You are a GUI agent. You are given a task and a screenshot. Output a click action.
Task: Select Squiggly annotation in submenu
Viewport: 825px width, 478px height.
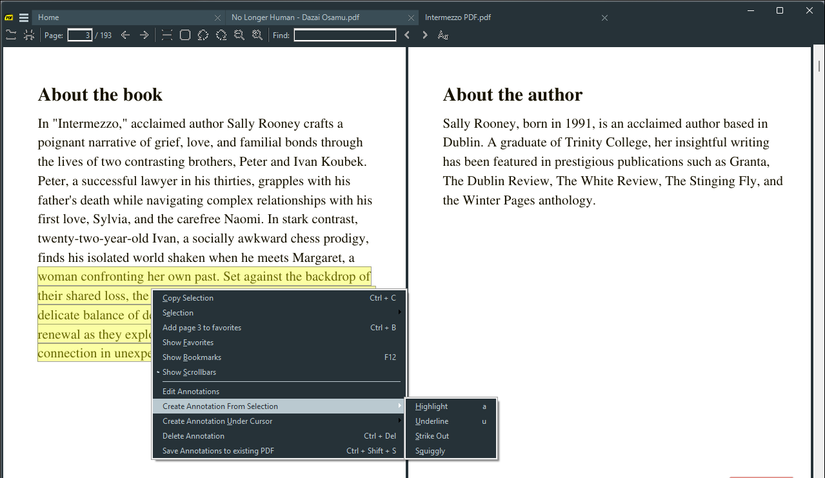(451, 451)
